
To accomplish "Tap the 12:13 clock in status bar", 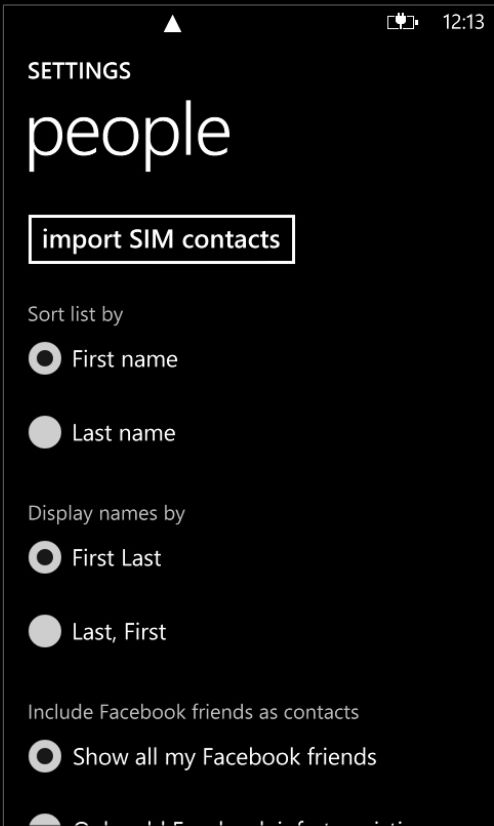I will 463,22.
